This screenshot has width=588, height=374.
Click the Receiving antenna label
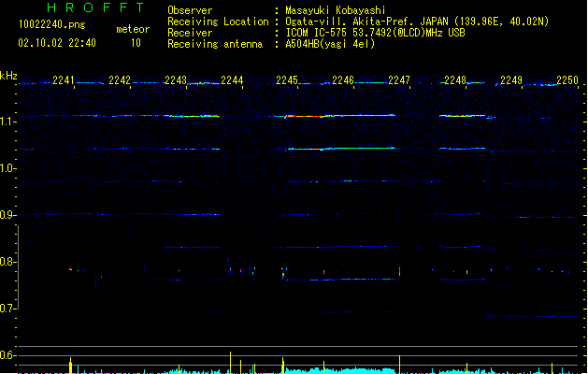pyautogui.click(x=215, y=44)
